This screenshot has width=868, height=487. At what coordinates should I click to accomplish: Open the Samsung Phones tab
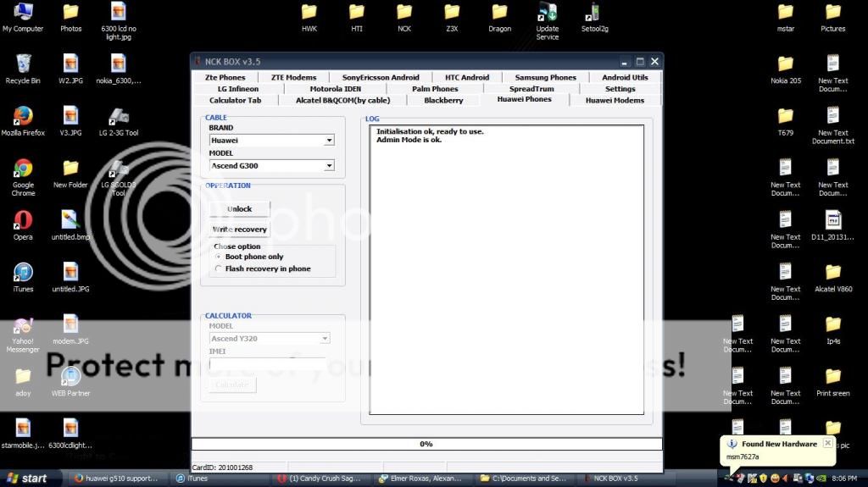point(545,77)
